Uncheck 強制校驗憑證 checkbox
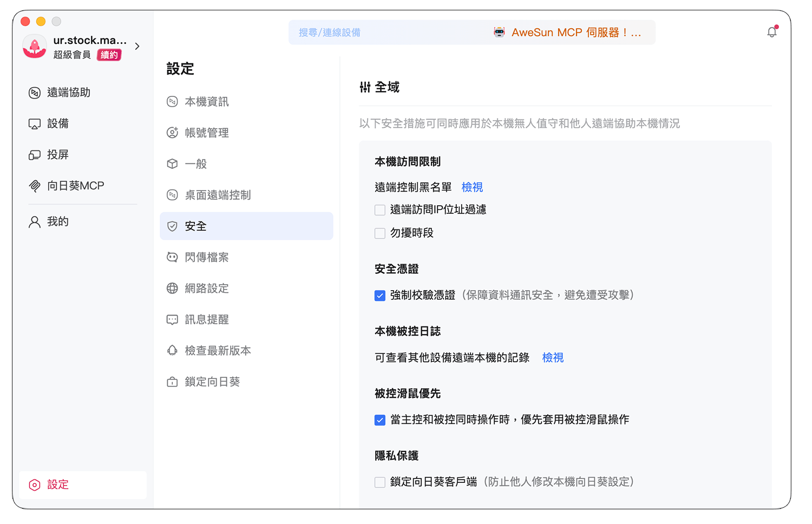The width and height of the screenshot is (812, 524). coord(380,296)
